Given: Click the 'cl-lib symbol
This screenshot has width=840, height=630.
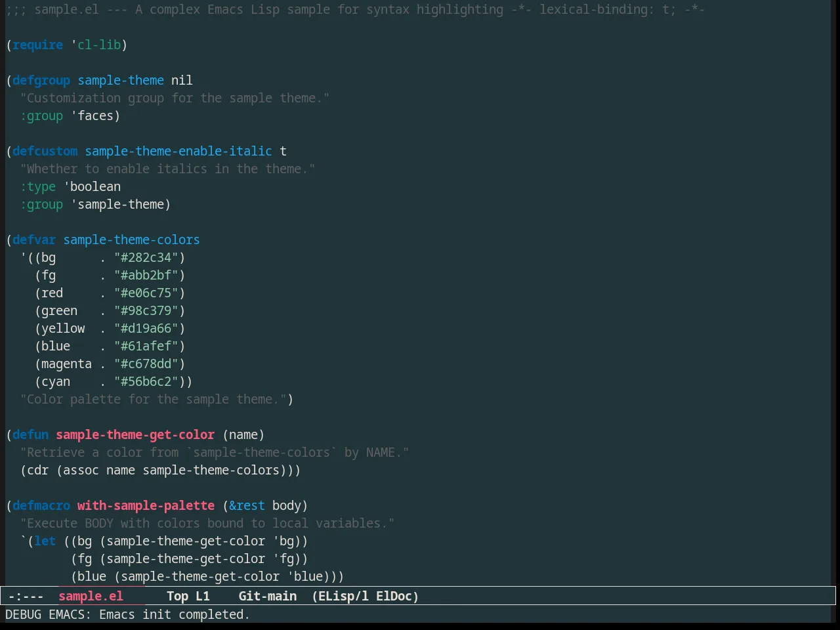Looking at the screenshot, I should (x=96, y=45).
